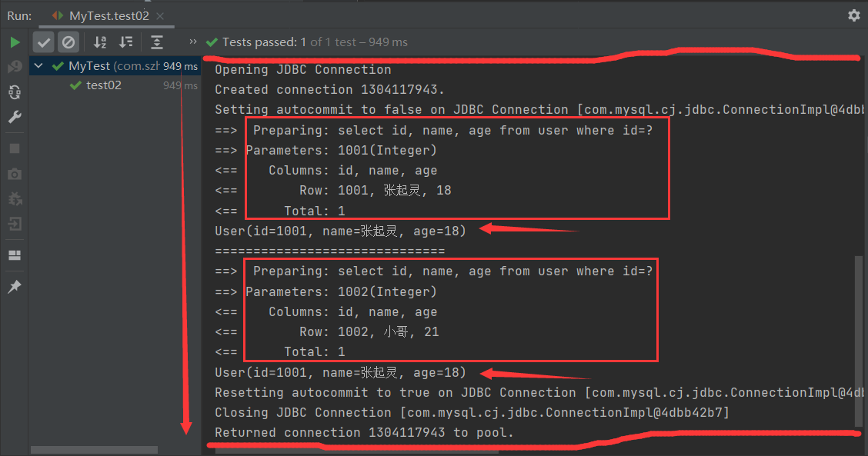Close the MyTest.test02 run tab
Image resolution: width=868 pixels, height=456 pixels.
click(160, 16)
